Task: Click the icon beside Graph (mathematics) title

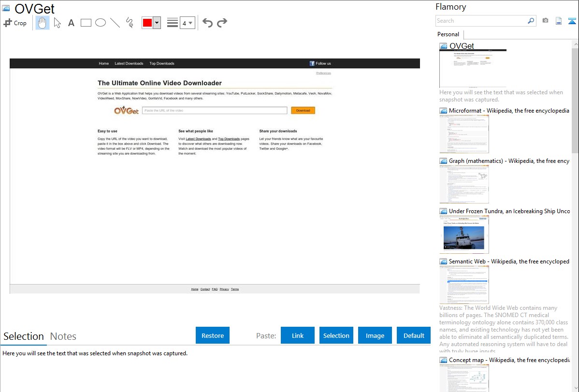Action: (443, 161)
